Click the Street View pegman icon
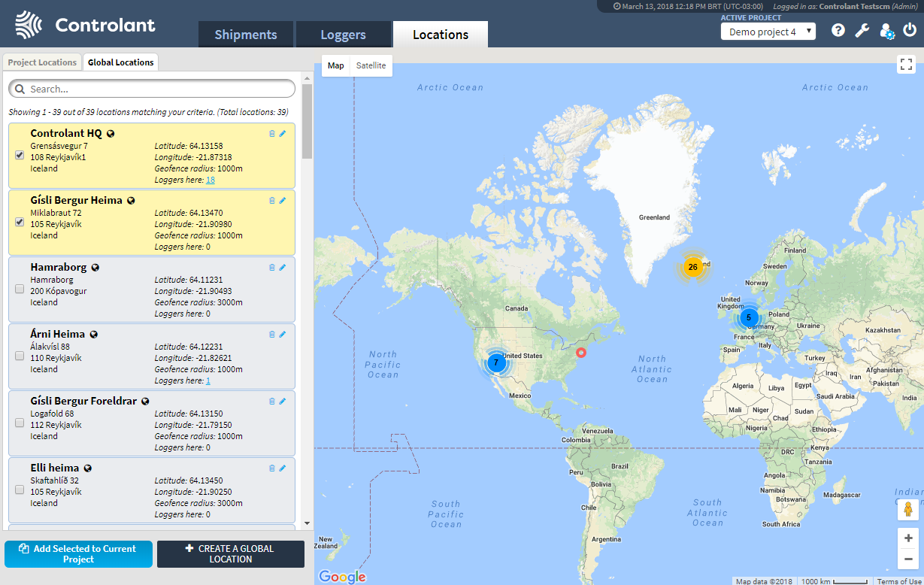This screenshot has height=585, width=924. tap(907, 509)
